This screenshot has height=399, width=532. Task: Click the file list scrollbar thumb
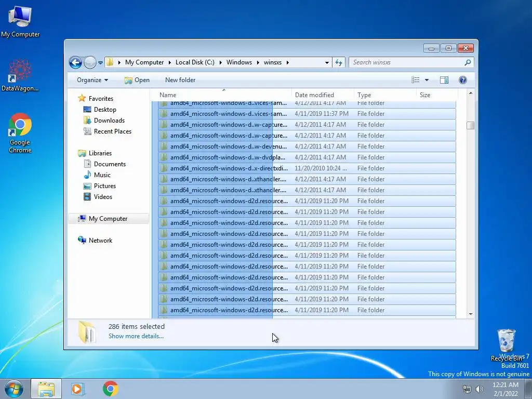click(x=471, y=126)
